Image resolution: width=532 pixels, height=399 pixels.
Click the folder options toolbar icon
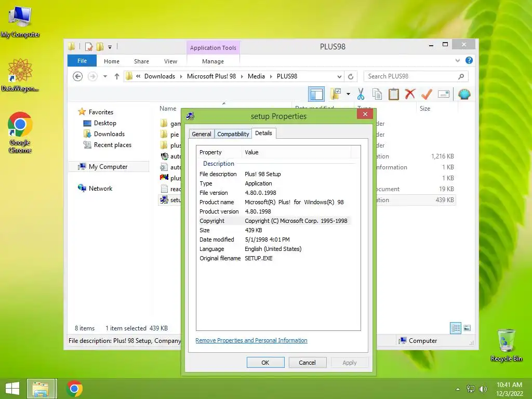pyautogui.click(x=336, y=94)
